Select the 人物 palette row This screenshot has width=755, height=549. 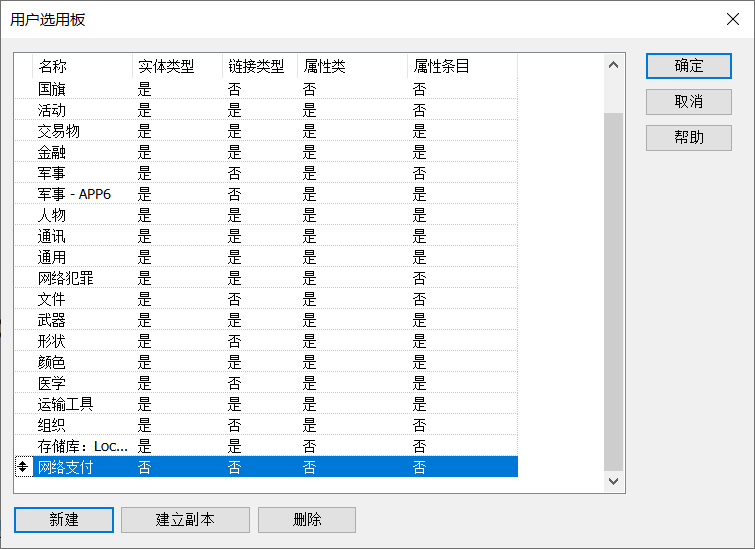coord(266,215)
